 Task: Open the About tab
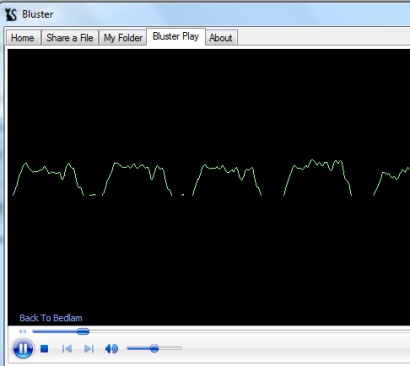pyautogui.click(x=221, y=38)
